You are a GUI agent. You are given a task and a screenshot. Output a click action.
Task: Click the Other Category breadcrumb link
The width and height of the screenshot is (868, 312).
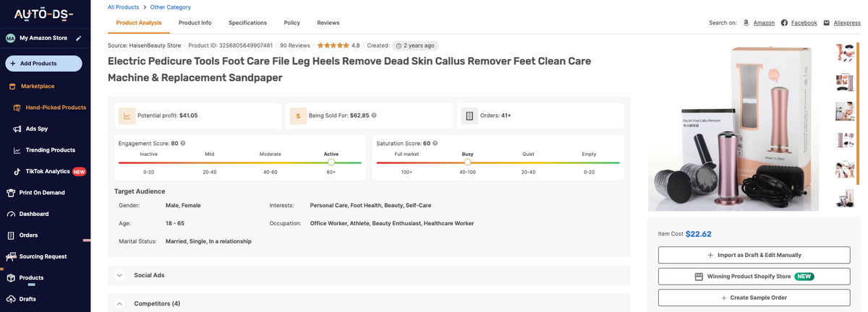click(171, 7)
